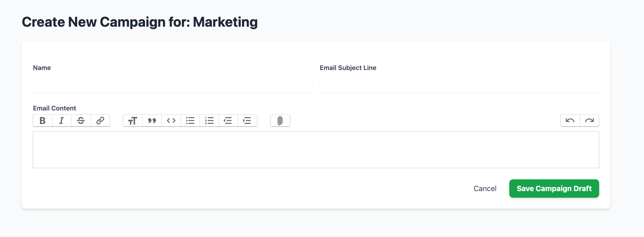The height and width of the screenshot is (237, 644).
Task: Redo the last edit
Action: (589, 121)
